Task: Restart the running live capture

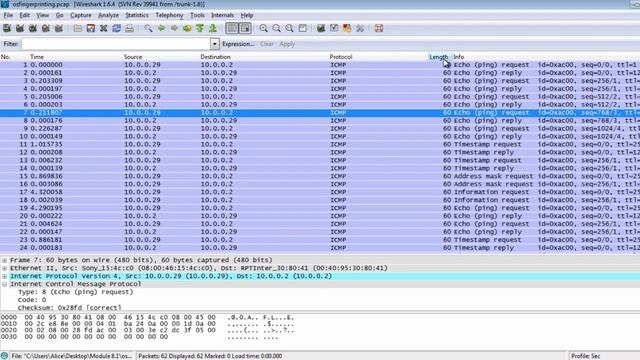Action: tap(59, 28)
